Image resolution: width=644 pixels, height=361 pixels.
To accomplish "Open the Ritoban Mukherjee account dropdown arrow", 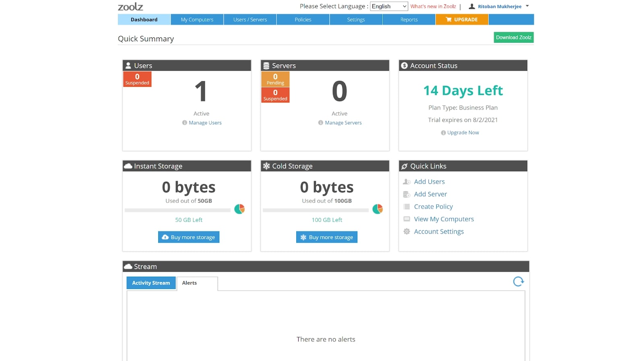I will (x=527, y=6).
